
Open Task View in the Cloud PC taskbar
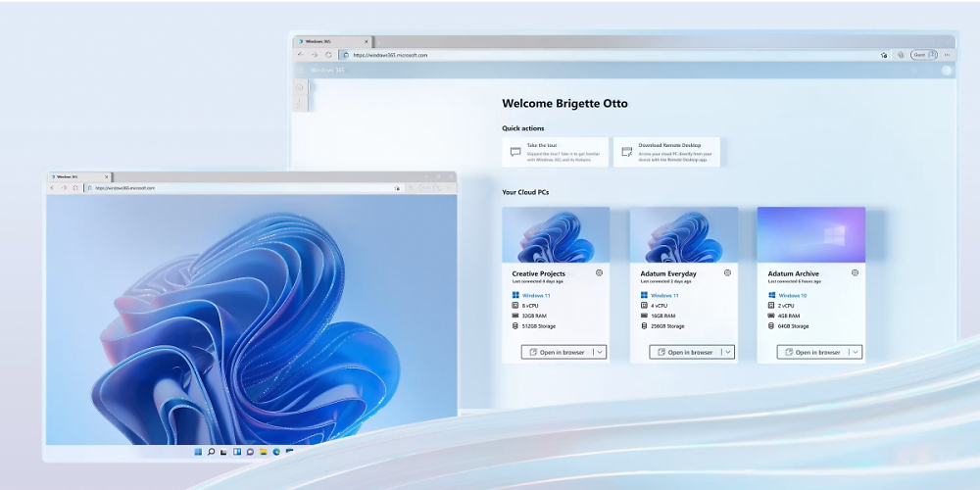pos(223,452)
